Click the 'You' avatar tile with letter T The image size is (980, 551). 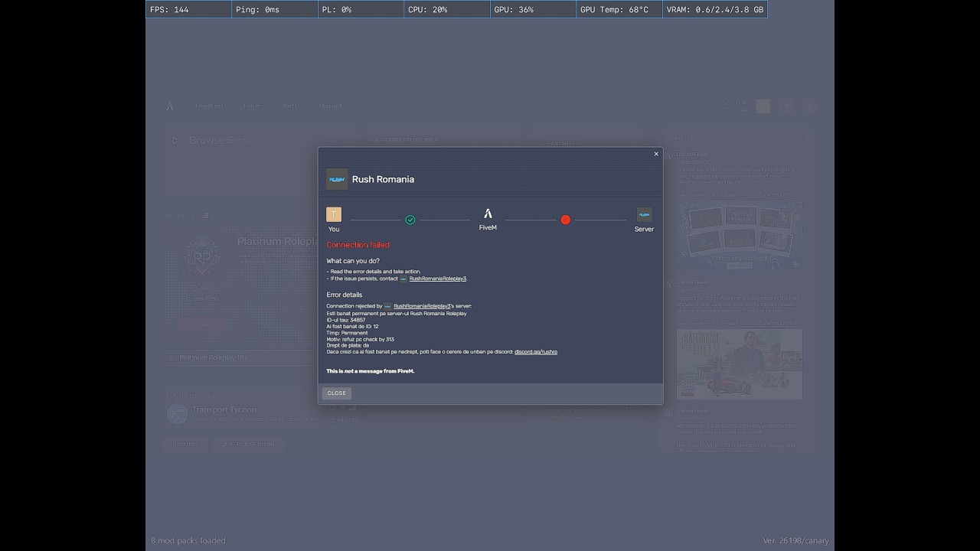coord(334,214)
